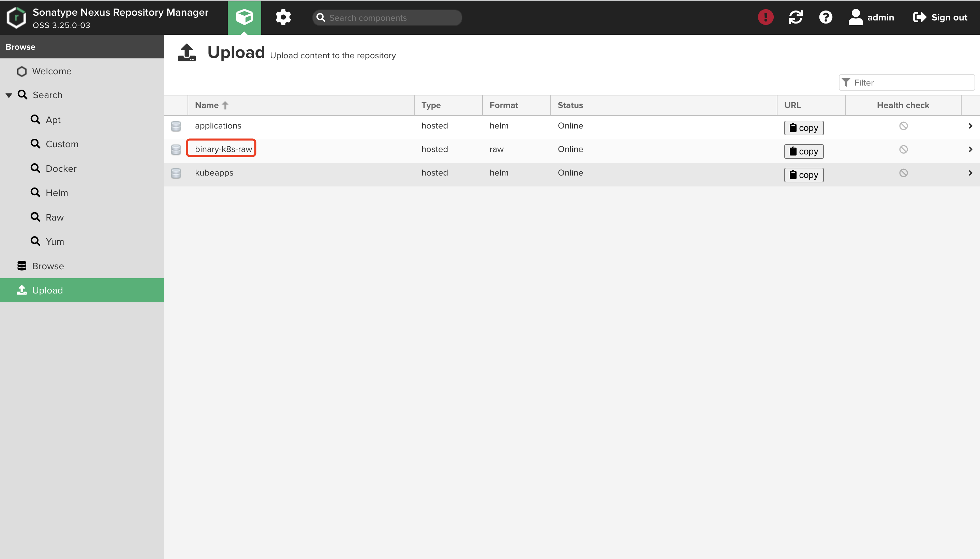Image resolution: width=980 pixels, height=559 pixels.
Task: Focus the Filter field
Action: (907, 82)
